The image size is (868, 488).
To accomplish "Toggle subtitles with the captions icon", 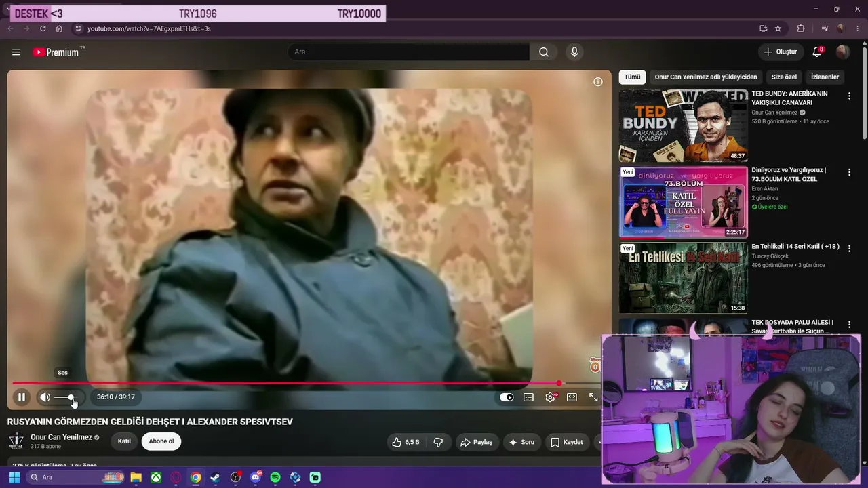I will (x=528, y=397).
